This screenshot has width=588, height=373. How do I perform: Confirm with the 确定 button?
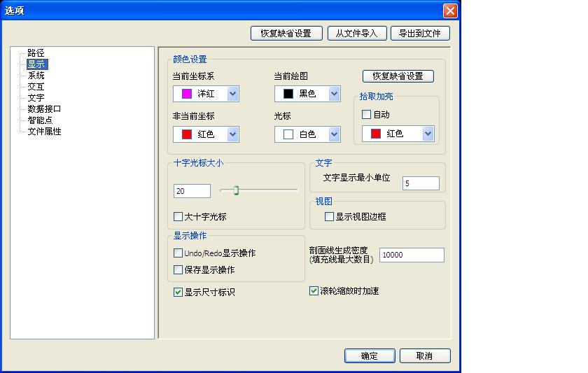pos(370,356)
